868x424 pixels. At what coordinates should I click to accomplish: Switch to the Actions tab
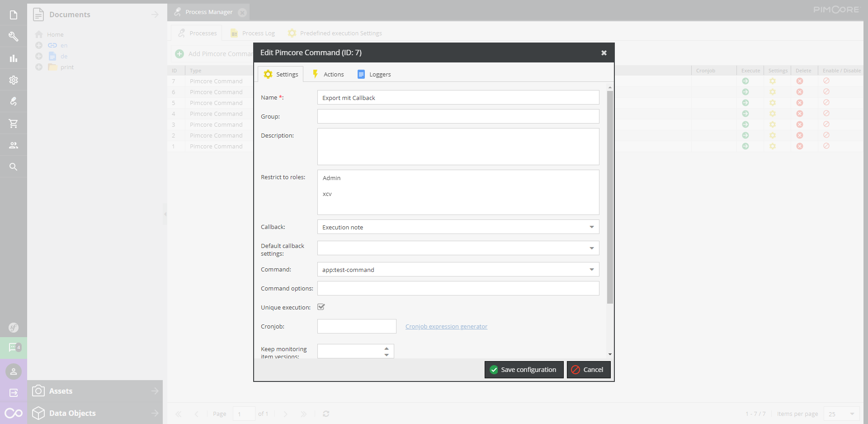[x=328, y=74]
